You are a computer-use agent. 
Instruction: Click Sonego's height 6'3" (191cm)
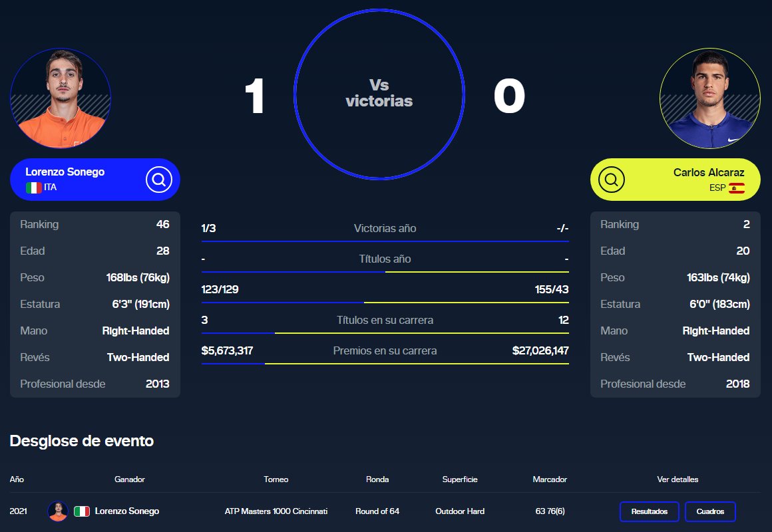pos(141,304)
